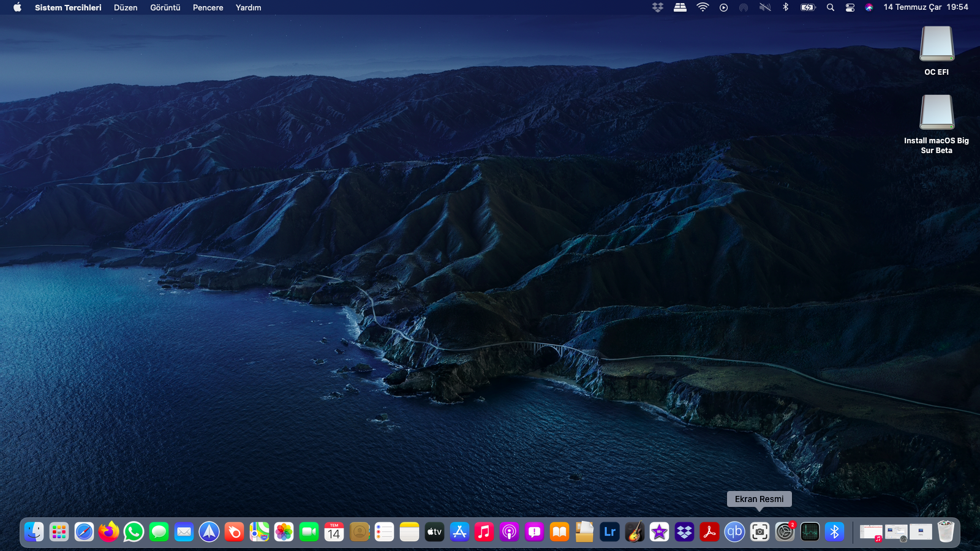Open Books from the Dock
This screenshot has height=551, width=980.
point(559,531)
